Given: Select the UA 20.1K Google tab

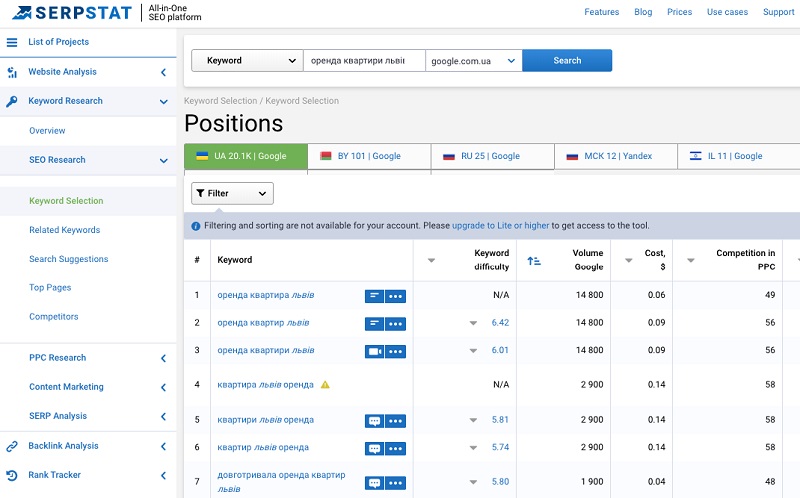Looking at the screenshot, I should click(246, 156).
